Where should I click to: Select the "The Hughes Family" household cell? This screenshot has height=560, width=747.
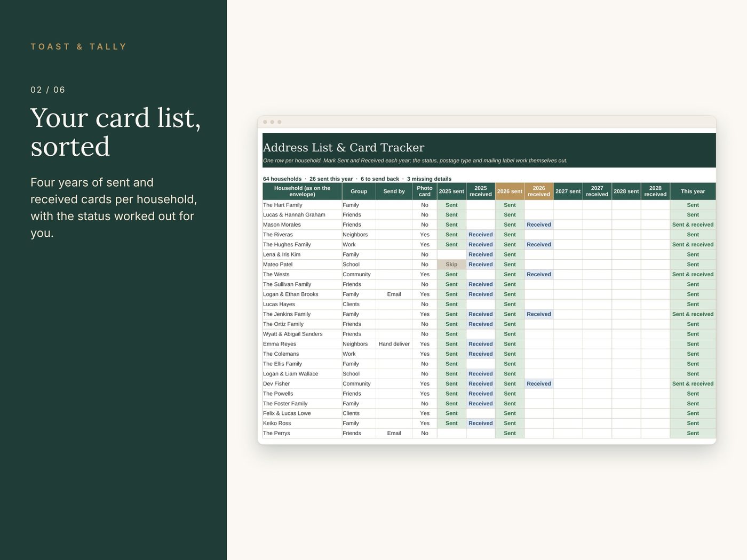tap(302, 245)
